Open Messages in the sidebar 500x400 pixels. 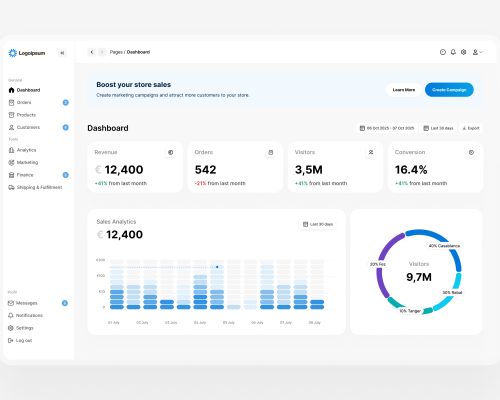coord(38,303)
